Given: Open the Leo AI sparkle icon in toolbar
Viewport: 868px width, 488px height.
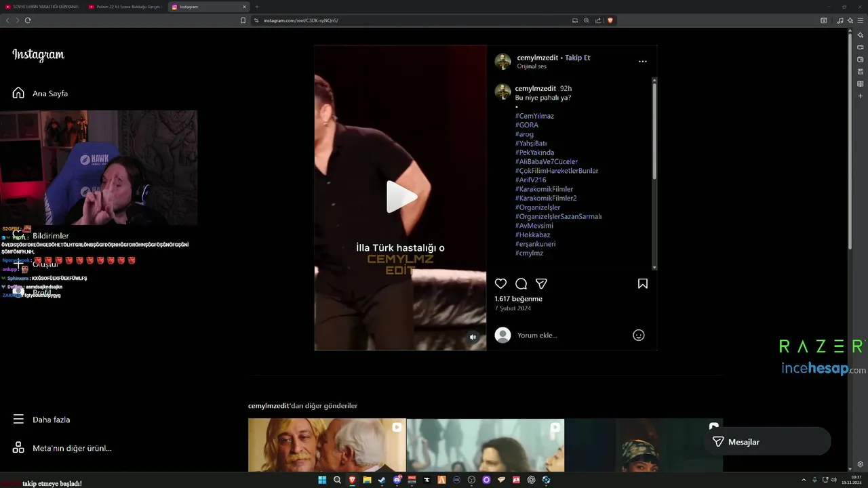Looking at the screenshot, I should (850, 20).
